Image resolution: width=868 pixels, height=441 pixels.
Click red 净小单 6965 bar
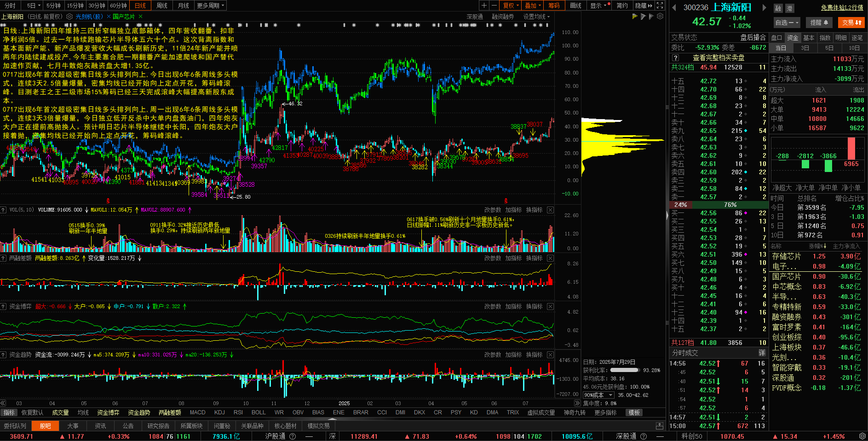pos(851,149)
